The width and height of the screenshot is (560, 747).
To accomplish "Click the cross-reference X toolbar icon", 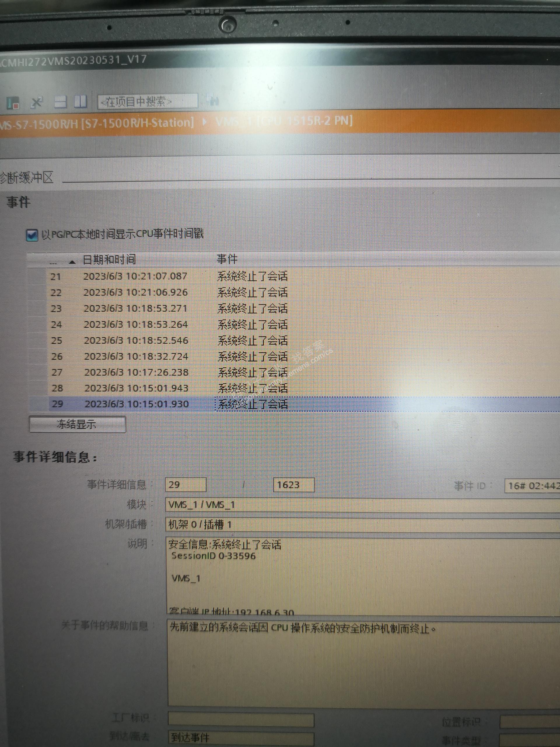I will tap(36, 102).
